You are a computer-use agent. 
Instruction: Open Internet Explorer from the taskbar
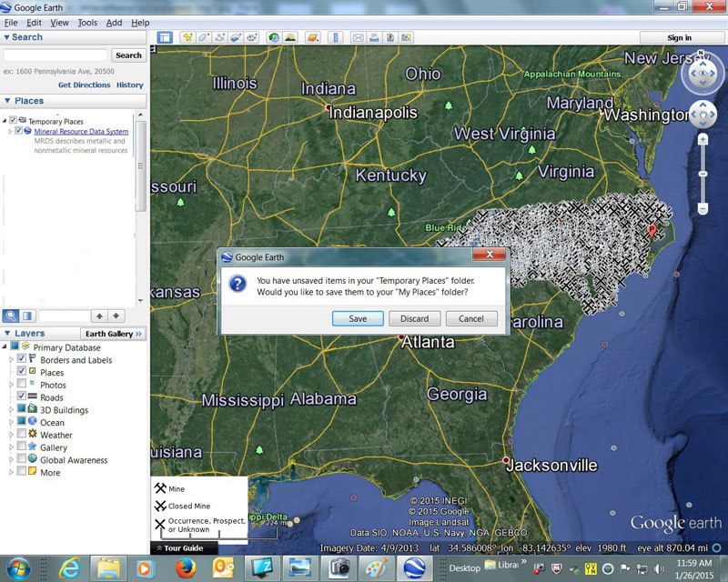pos(70,568)
